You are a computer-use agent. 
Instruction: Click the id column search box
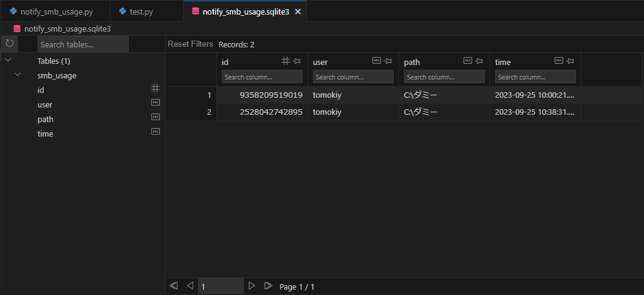click(x=262, y=77)
